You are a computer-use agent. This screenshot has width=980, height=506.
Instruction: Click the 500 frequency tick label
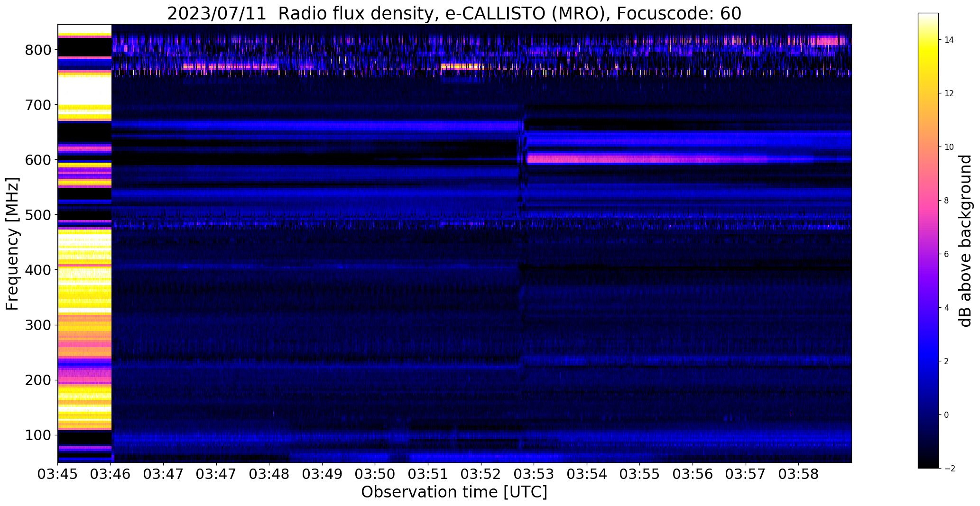pyautogui.click(x=38, y=215)
